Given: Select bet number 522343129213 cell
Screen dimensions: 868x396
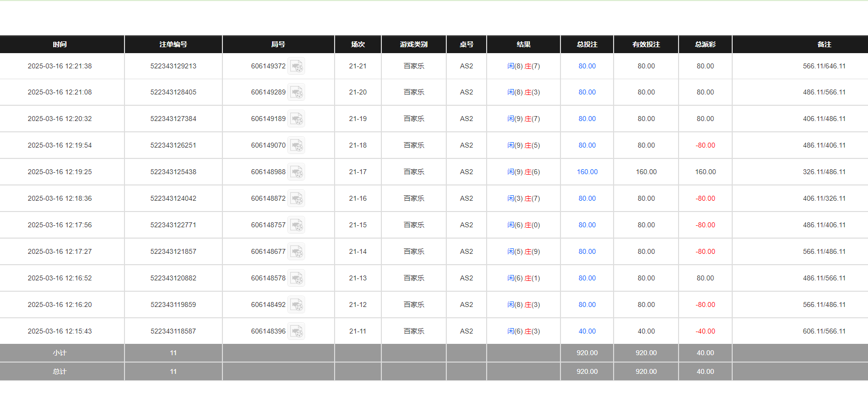Looking at the screenshot, I should pos(173,66).
